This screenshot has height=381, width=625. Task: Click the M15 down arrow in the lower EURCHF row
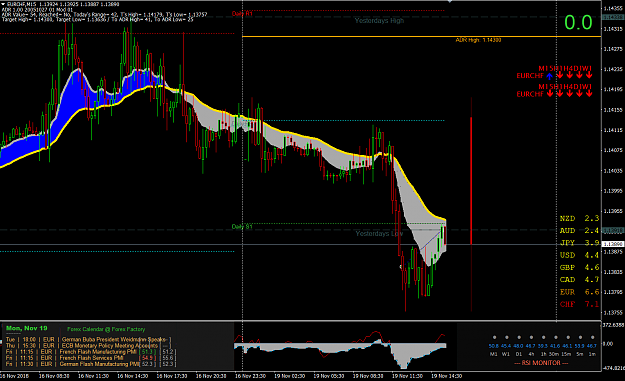550,94
